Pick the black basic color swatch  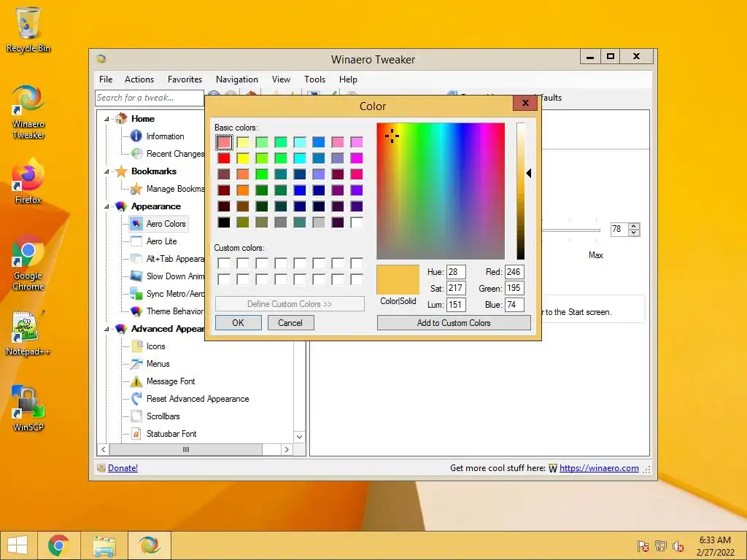pyautogui.click(x=224, y=222)
